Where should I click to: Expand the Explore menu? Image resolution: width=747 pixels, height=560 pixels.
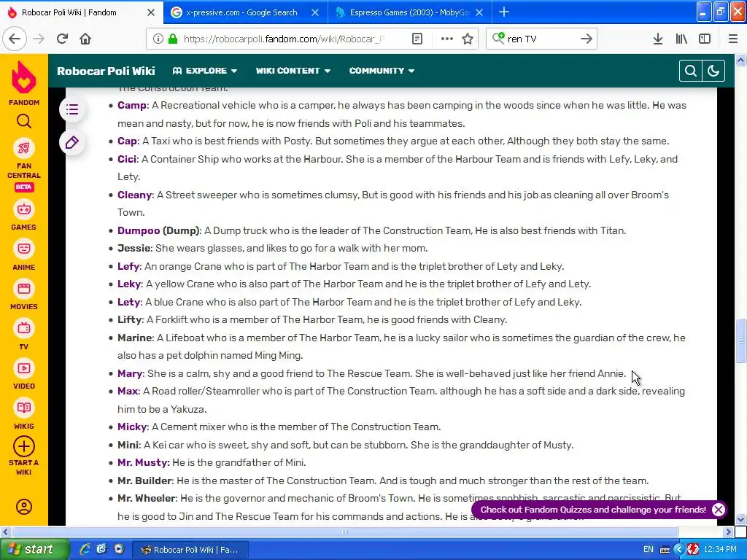click(x=205, y=71)
